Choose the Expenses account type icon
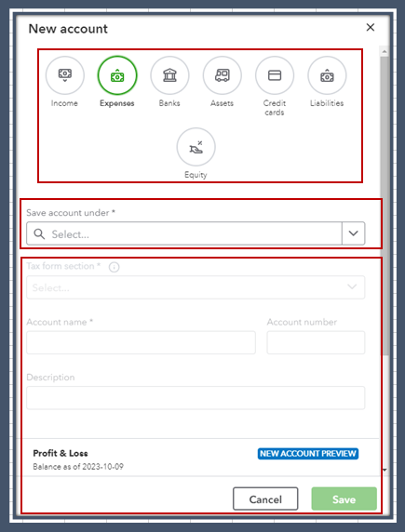405x532 pixels. tap(117, 75)
